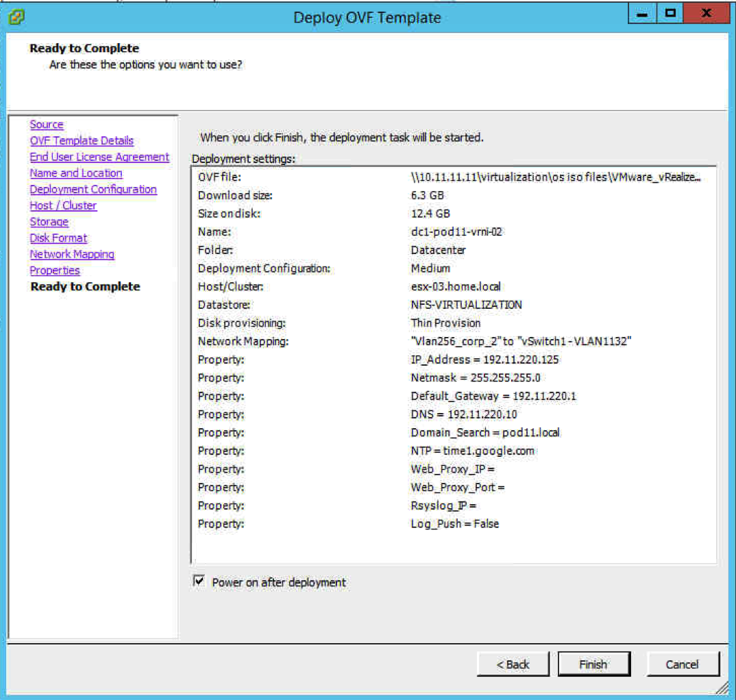Maximize the Deploy OVF Template window
This screenshot has width=736, height=700.
[670, 14]
